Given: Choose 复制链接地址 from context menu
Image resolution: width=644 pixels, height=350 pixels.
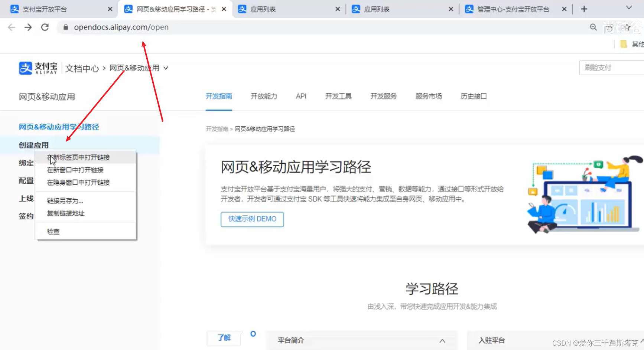Looking at the screenshot, I should click(85, 213).
